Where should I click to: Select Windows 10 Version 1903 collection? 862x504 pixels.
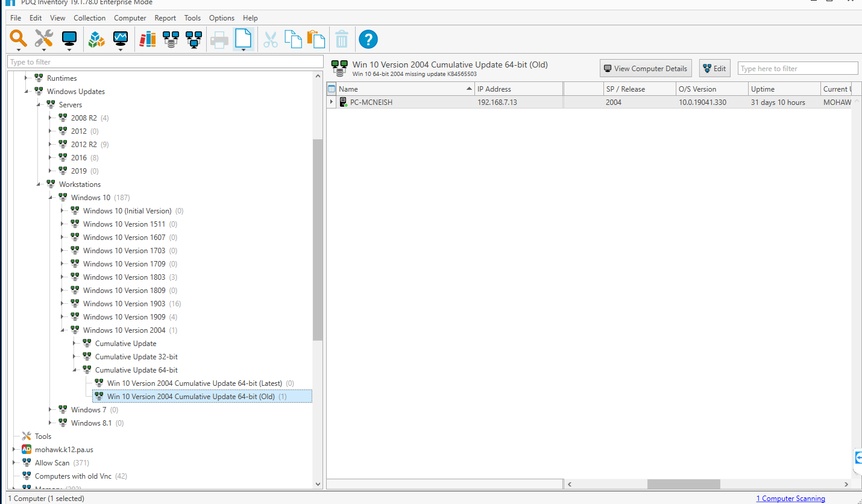point(124,304)
